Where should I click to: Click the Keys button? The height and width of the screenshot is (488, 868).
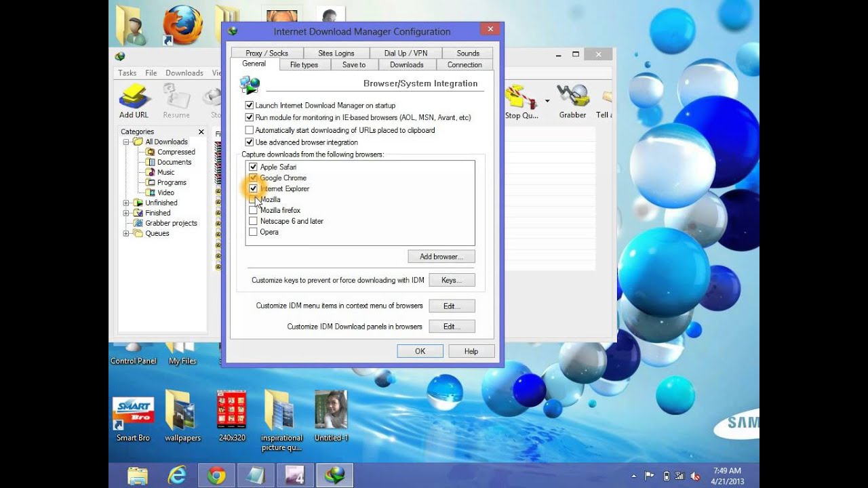coord(452,280)
